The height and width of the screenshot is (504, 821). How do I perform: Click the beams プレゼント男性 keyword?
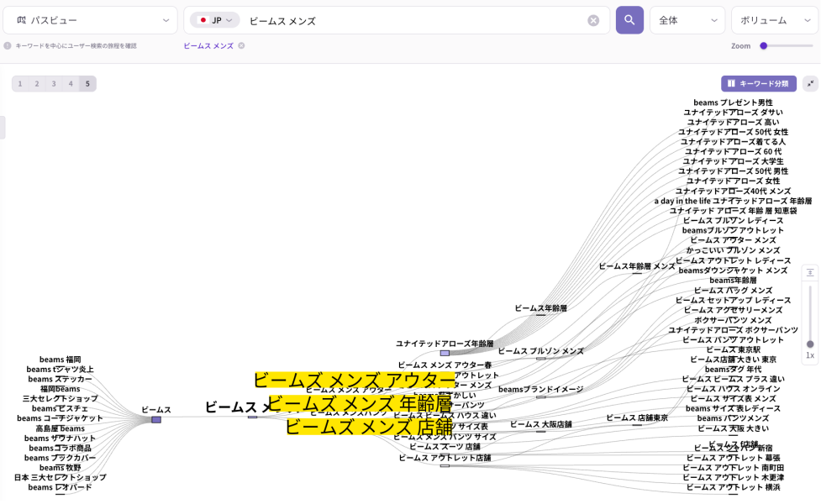point(733,102)
